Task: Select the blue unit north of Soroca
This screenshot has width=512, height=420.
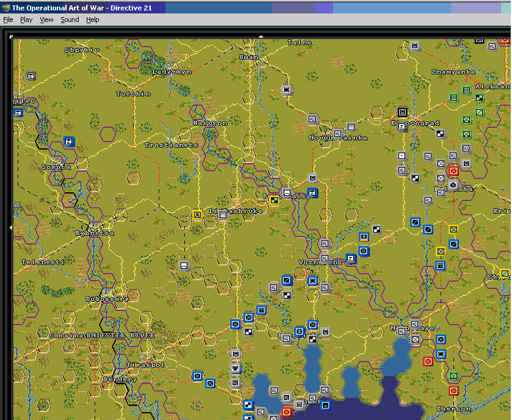Action: tap(69, 142)
